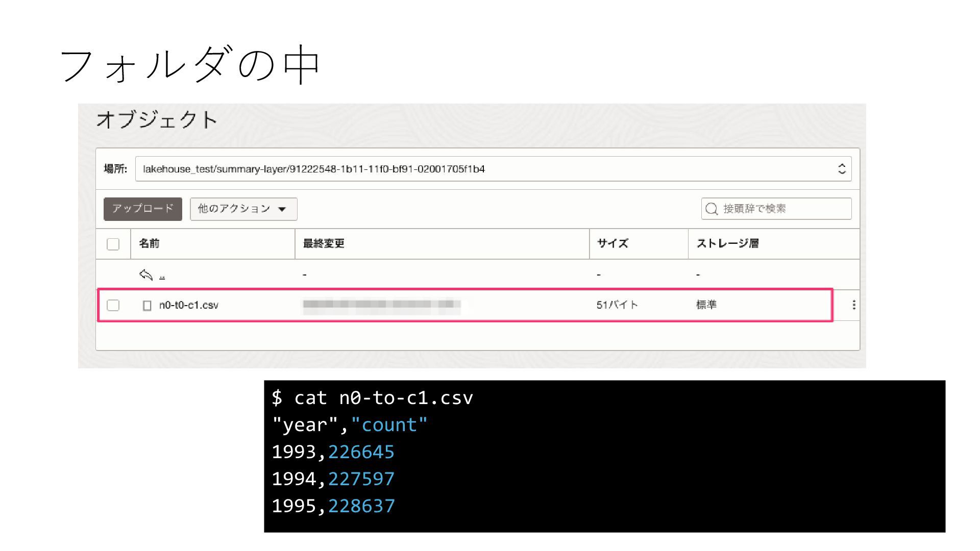
Task: Check the box for n0-t0-c1.csv row
Action: pyautogui.click(x=113, y=306)
